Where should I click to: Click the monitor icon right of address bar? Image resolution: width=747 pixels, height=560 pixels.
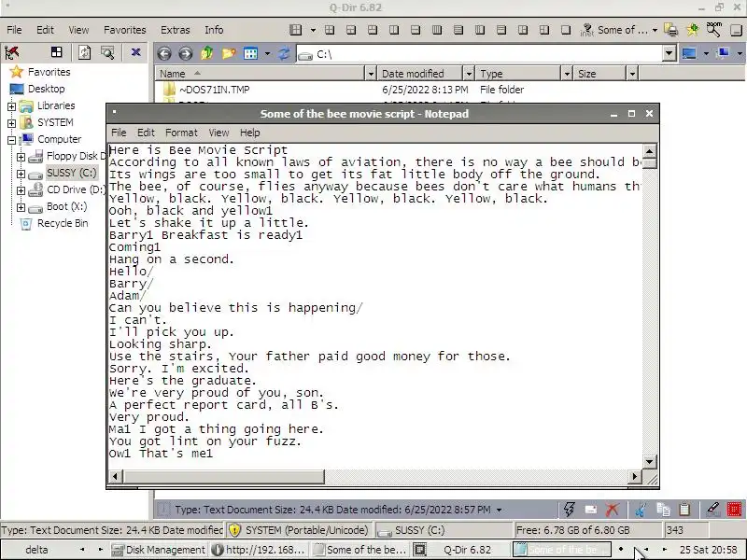tap(689, 53)
